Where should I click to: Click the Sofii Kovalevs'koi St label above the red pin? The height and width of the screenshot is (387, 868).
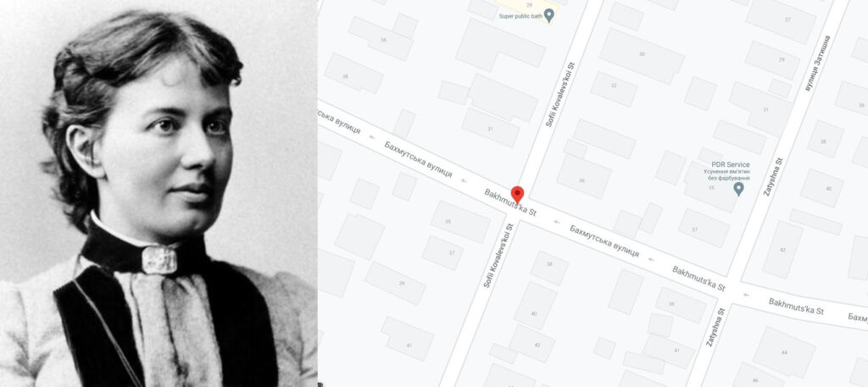[x=560, y=95]
